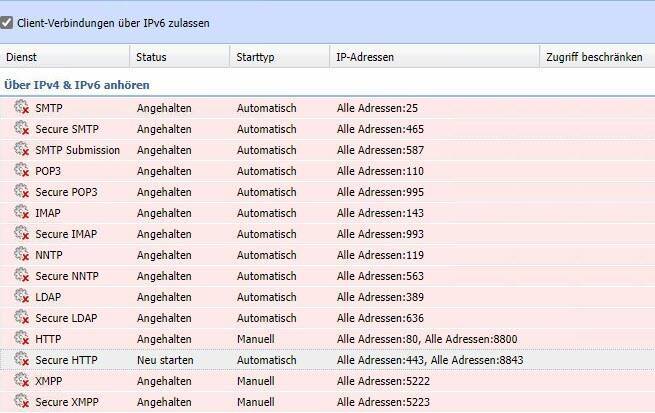Sort by the Status column header

[x=178, y=57]
